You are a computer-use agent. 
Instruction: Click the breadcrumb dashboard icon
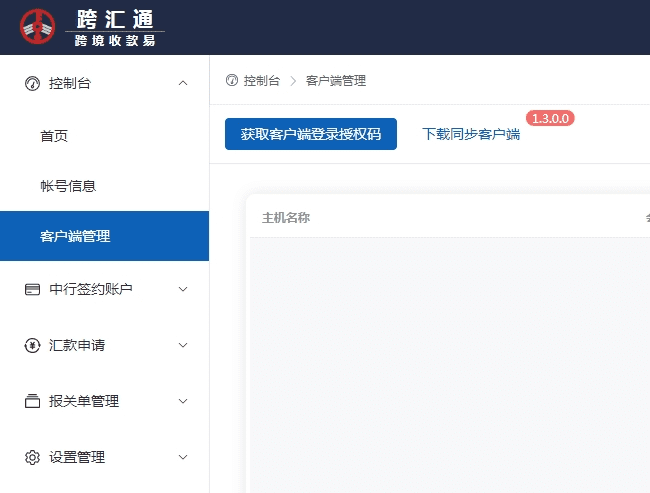pyautogui.click(x=232, y=80)
